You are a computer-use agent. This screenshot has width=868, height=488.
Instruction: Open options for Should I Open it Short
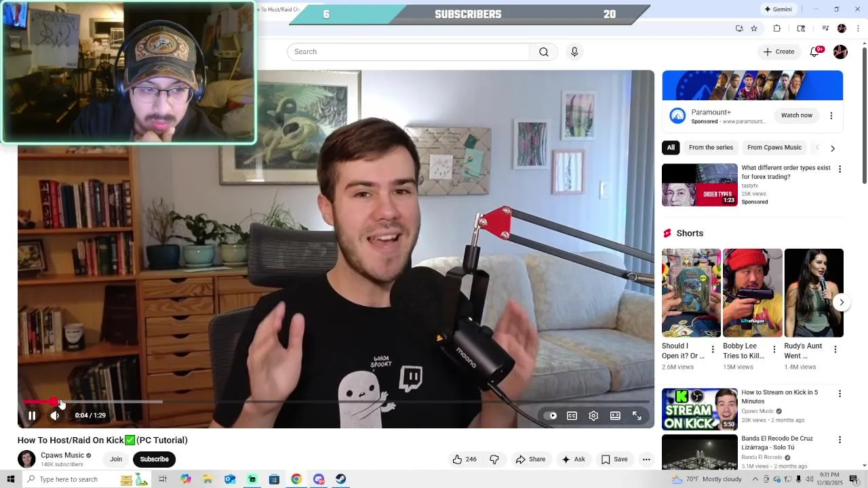click(x=713, y=350)
